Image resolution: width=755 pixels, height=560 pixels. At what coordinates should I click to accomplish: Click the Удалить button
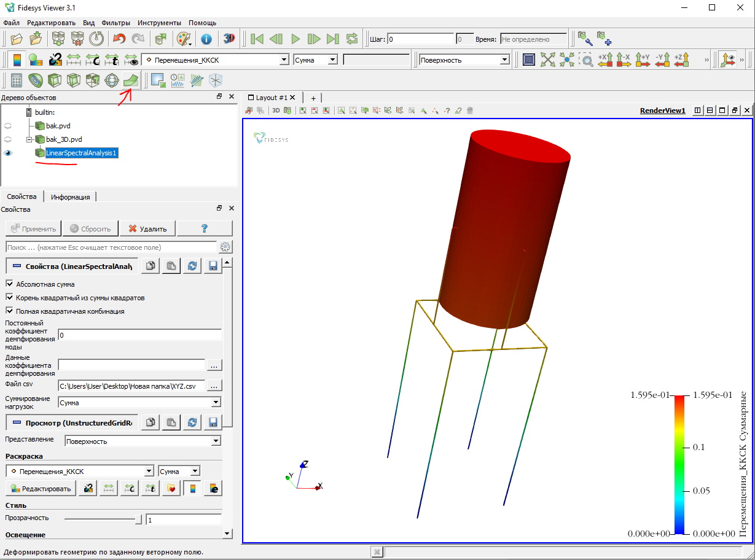(x=147, y=228)
